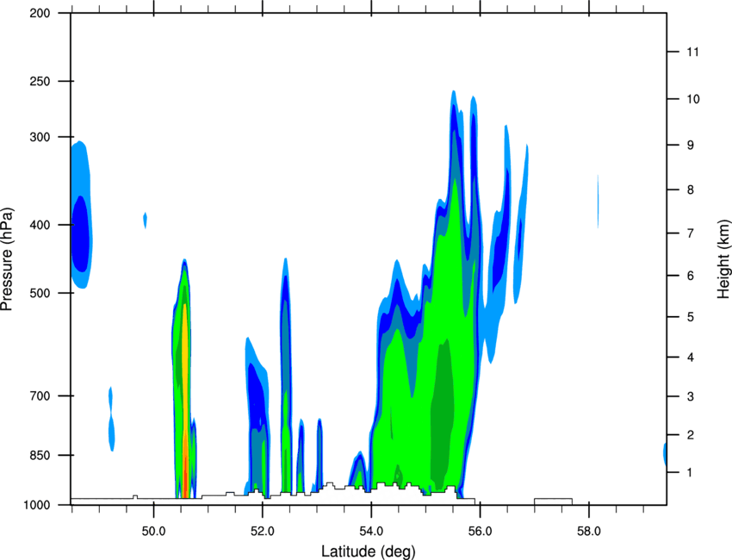The width and height of the screenshot is (732, 560).
Task: Pick the 11 km height label
Action: coord(692,52)
